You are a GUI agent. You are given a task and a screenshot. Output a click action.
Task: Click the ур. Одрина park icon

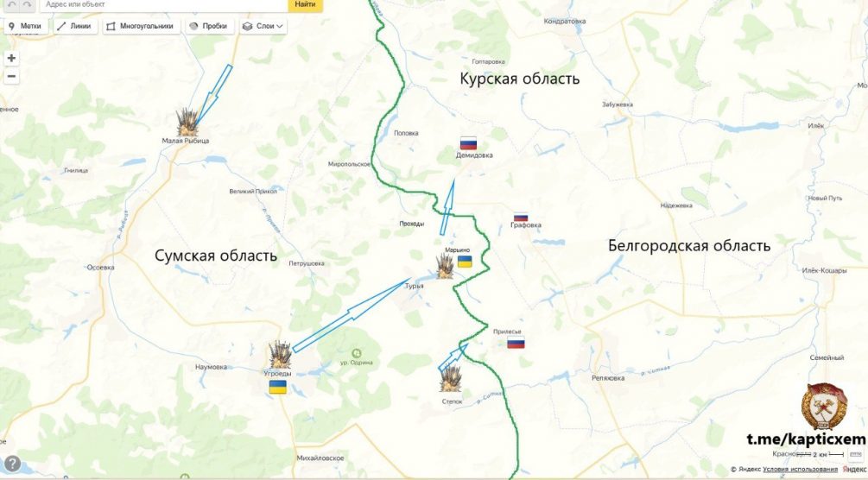tap(357, 353)
